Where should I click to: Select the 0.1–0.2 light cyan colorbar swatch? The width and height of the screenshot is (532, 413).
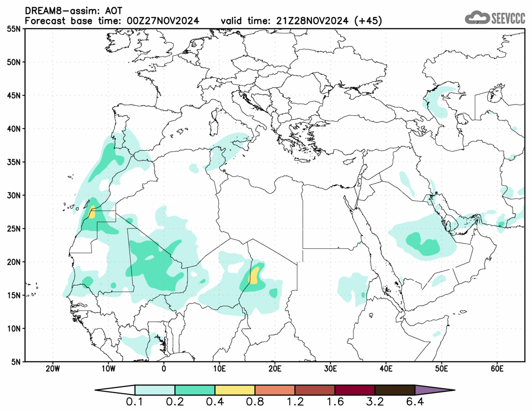point(155,390)
